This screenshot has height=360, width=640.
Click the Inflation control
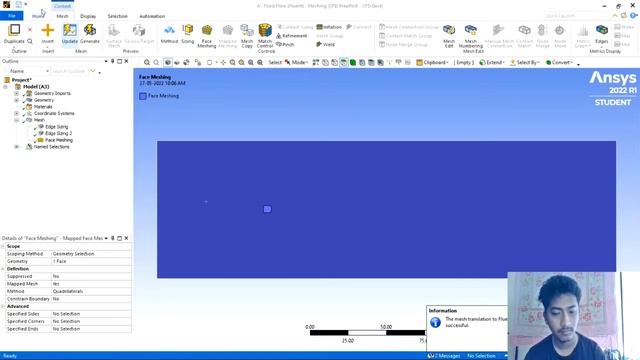click(329, 27)
